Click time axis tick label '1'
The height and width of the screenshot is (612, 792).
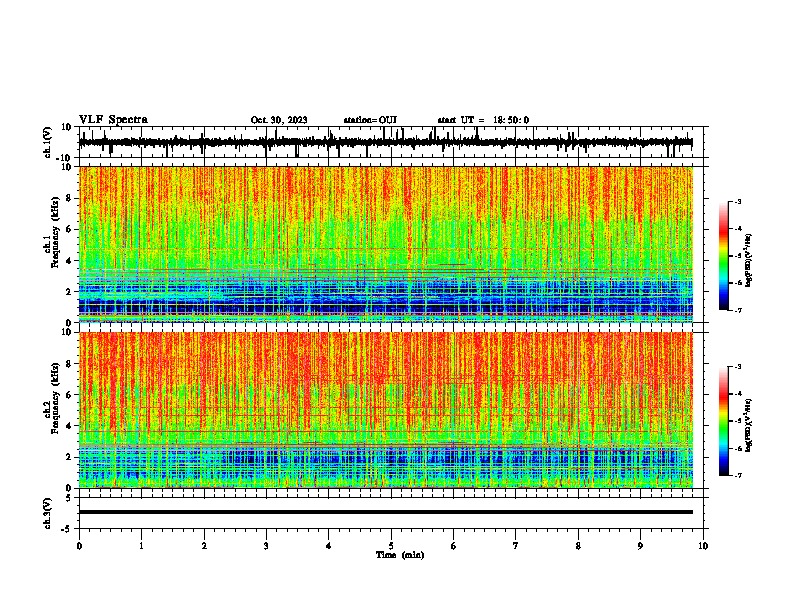click(141, 546)
